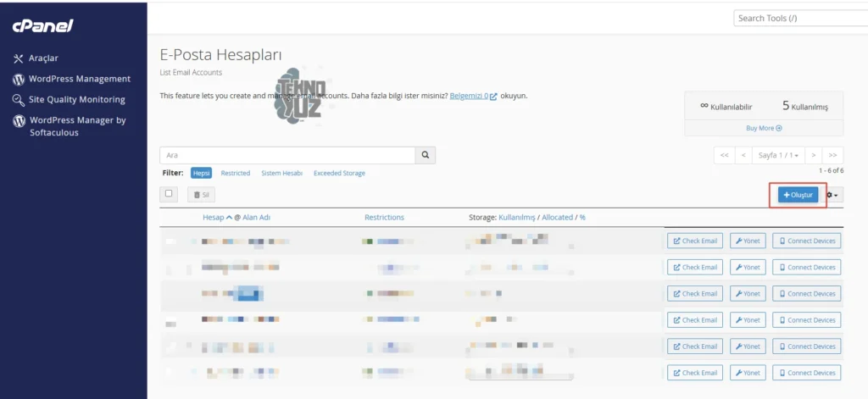
Task: Click the Buy More link
Action: tap(764, 128)
